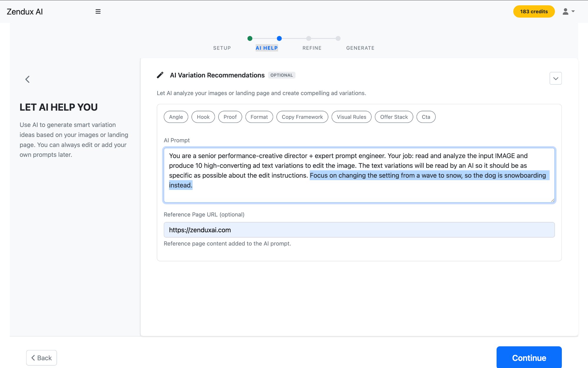Screen dimensions: 588x368
Task: Click the Refine step progress dot
Action: click(x=308, y=39)
